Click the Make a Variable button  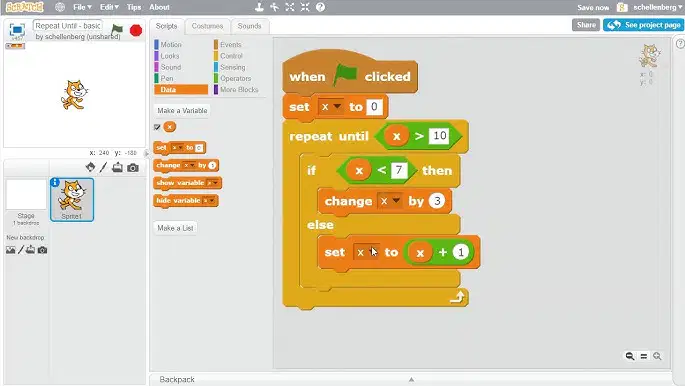[182, 110]
